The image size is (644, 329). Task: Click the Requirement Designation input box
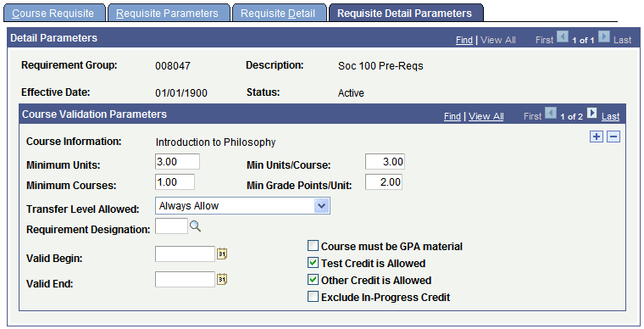pos(172,226)
